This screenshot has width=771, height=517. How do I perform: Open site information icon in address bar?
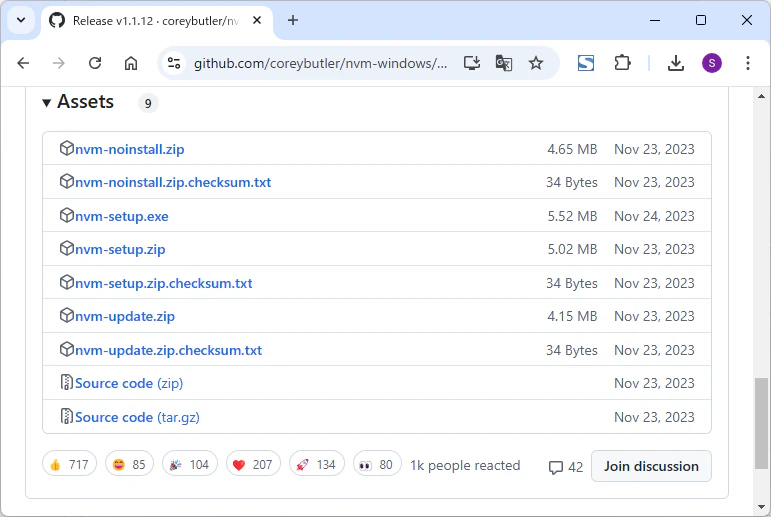pyautogui.click(x=174, y=63)
